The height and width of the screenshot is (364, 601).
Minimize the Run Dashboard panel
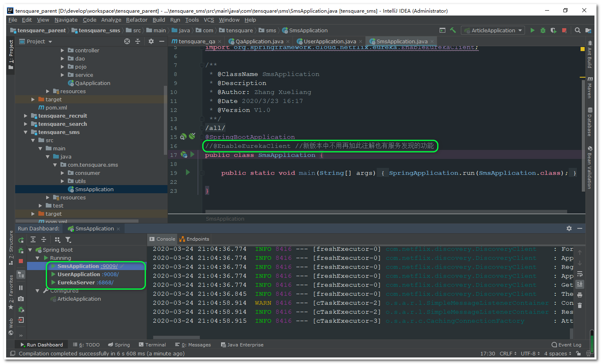[x=580, y=228]
